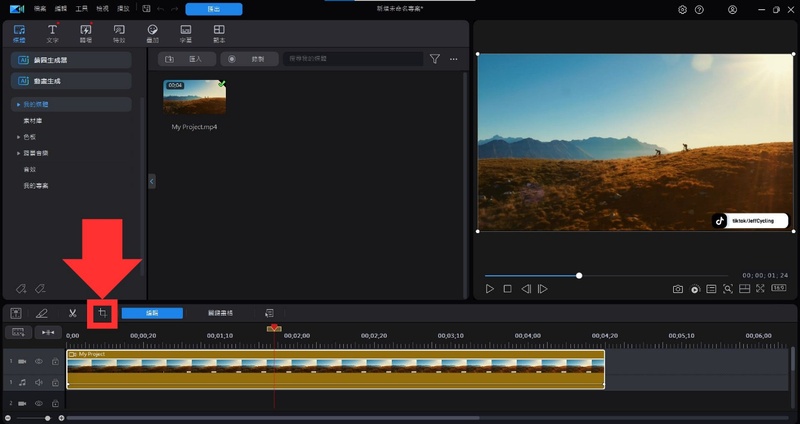This screenshot has width=800, height=424.
Task: Open the 工具 (Tools) menu
Action: coord(82,8)
